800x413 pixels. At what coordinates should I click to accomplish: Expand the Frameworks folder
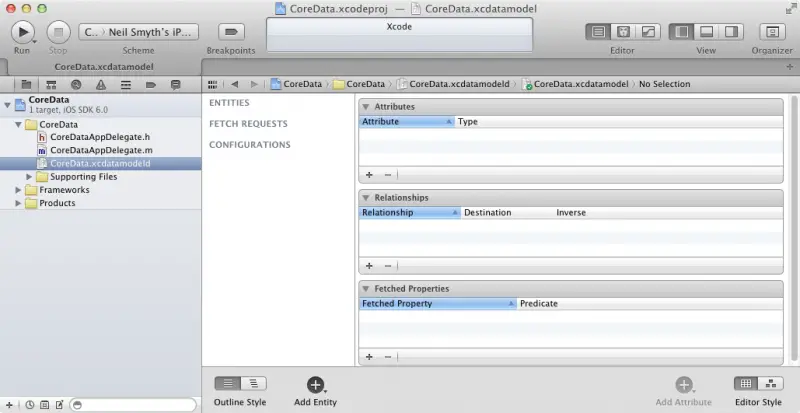tap(18, 190)
